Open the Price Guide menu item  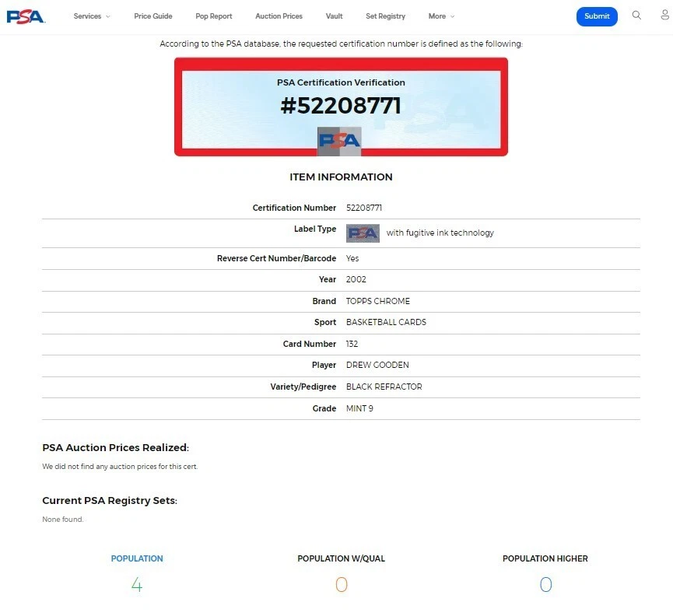(x=153, y=16)
